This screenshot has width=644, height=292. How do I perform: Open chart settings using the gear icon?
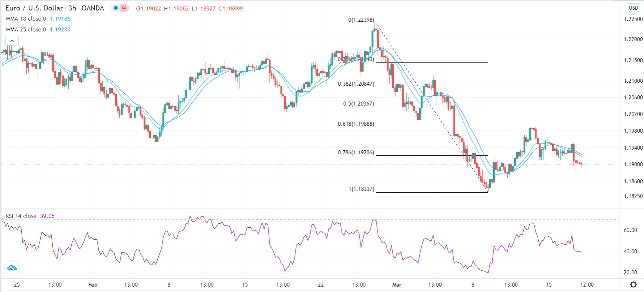coord(634,284)
